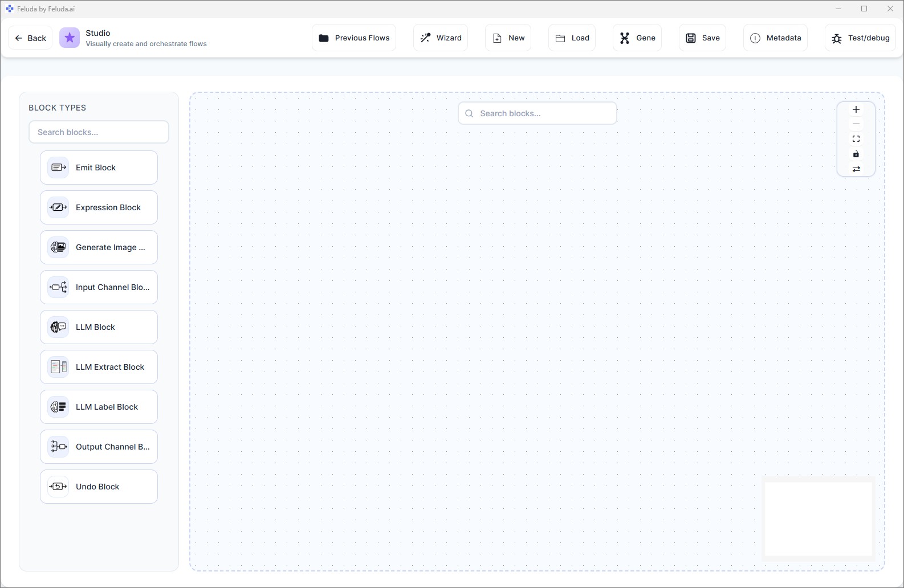Choose the Generate Image block icon

click(58, 247)
